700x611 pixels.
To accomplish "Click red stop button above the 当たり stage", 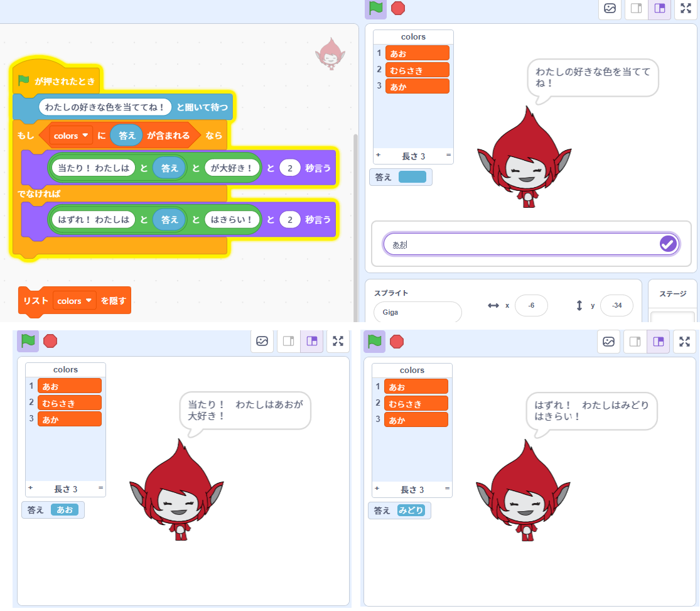I will point(50,341).
